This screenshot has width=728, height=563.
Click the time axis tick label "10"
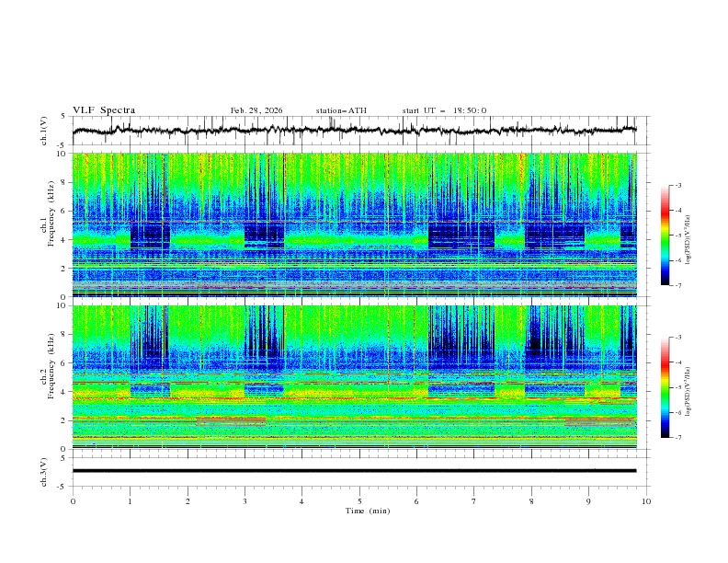(646, 501)
